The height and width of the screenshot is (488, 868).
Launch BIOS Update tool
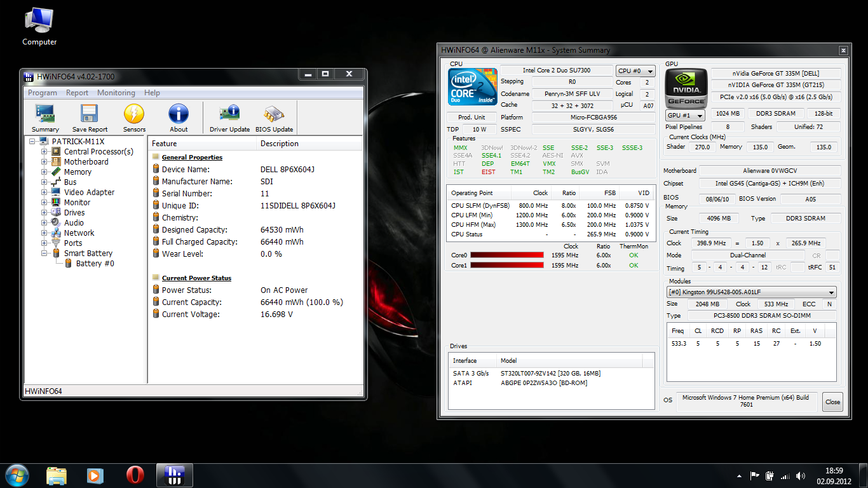point(274,118)
